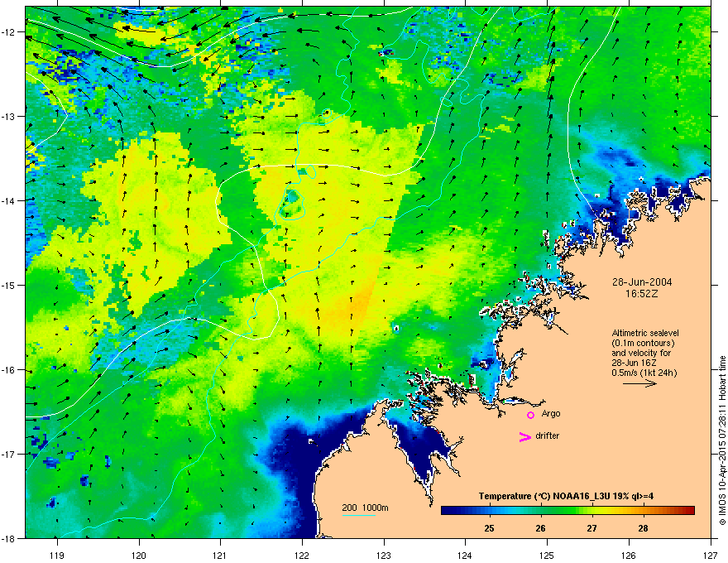Image resolution: width=728 pixels, height=563 pixels.
Task: Click the longitude axis label 122
Action: 302,555
